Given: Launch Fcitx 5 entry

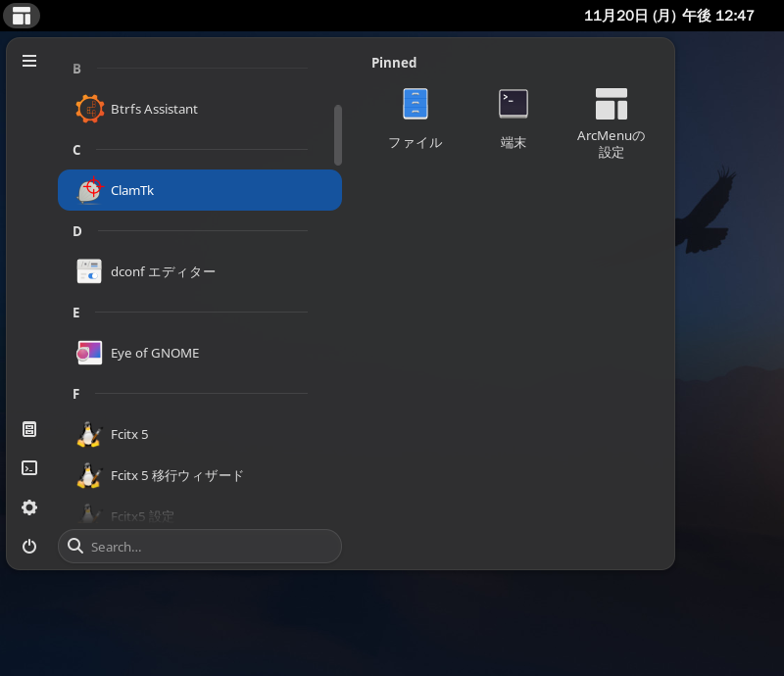Looking at the screenshot, I should coord(200,434).
